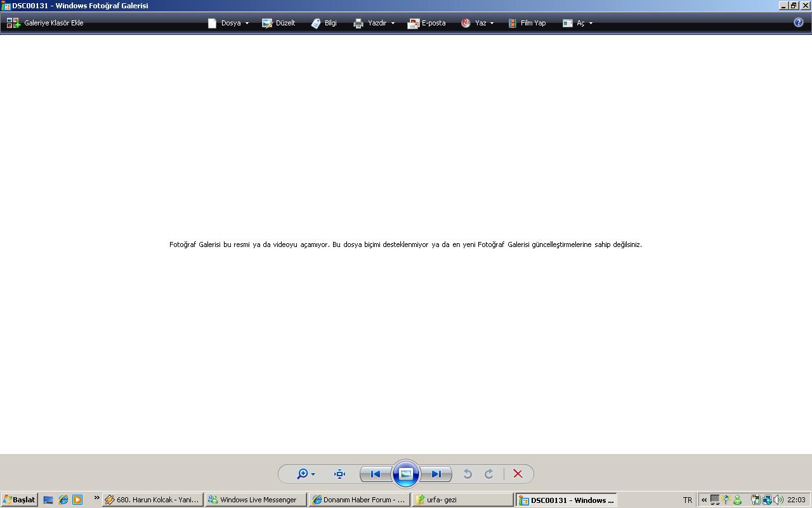Click the Yazdır printer icon
812x508 pixels.
[x=358, y=23]
